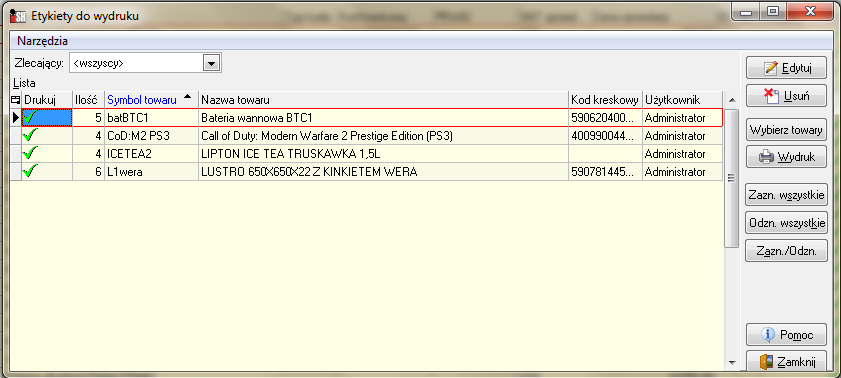Click LUSTRO 650X650X22 Z KINKIETEM WERA cell

tap(383, 172)
